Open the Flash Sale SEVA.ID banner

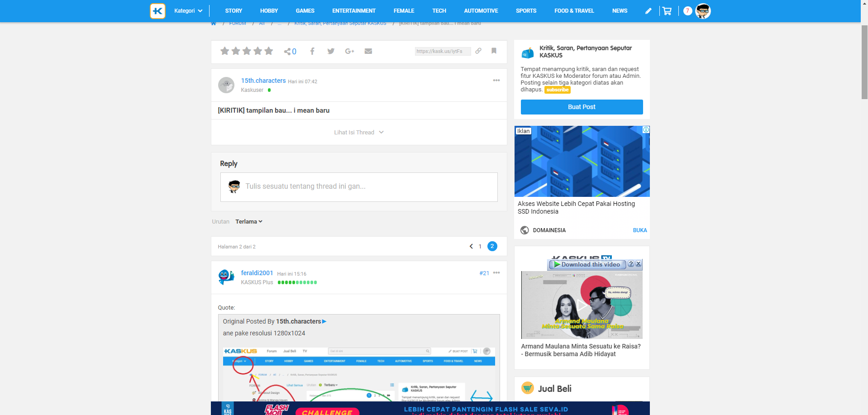coord(430,408)
